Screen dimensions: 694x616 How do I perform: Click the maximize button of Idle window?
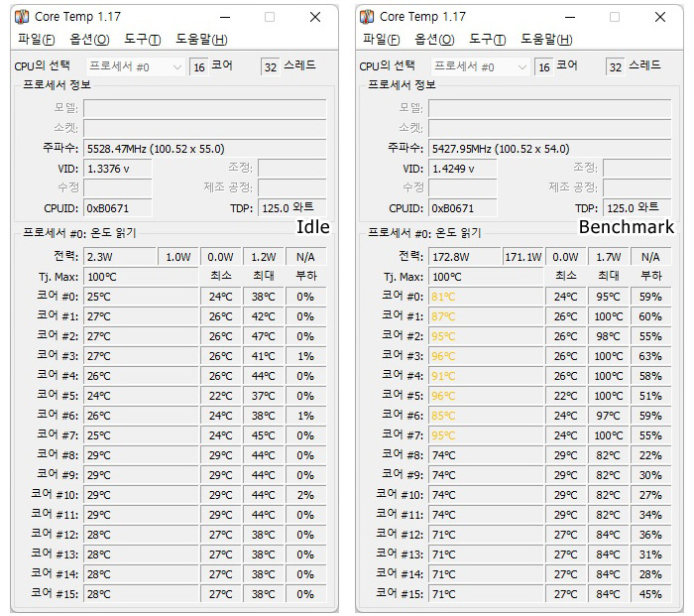tap(270, 17)
